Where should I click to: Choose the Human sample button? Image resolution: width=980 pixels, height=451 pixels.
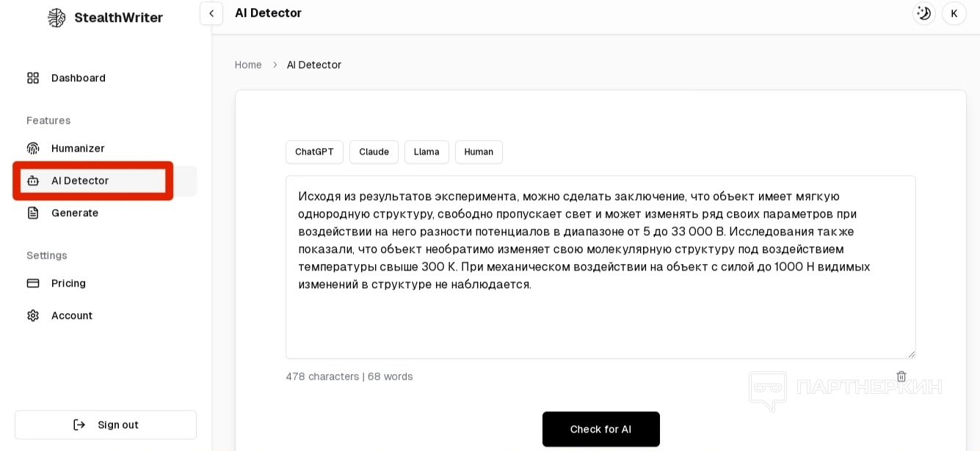479,152
